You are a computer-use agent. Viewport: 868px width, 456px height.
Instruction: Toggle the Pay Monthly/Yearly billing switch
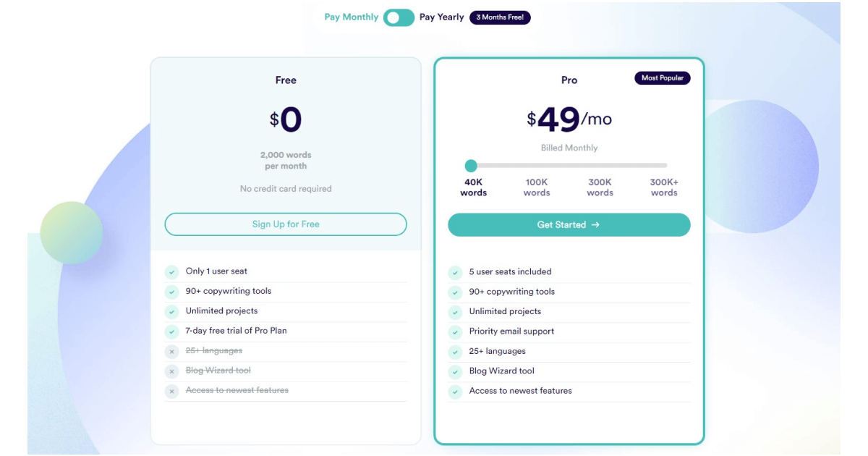399,17
